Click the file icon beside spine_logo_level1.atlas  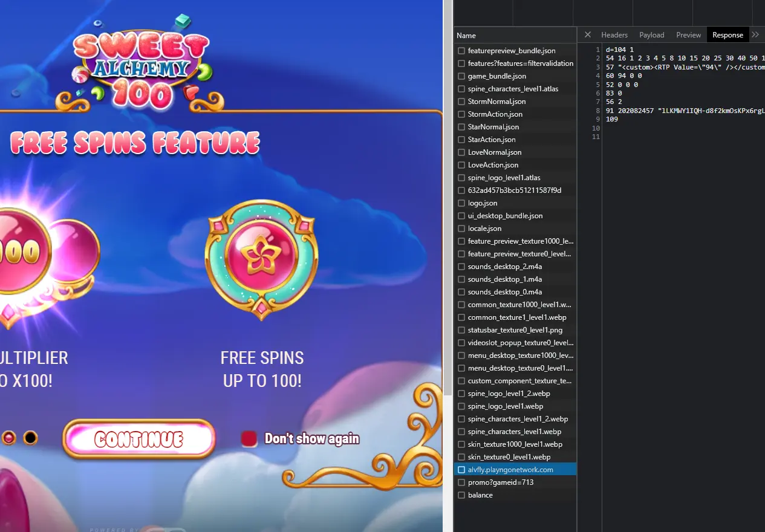[461, 178]
